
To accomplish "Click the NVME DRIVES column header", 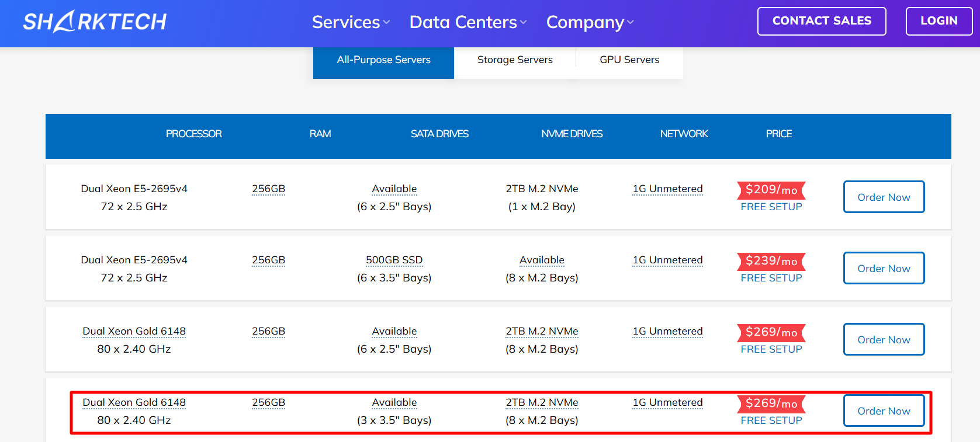I will (572, 134).
